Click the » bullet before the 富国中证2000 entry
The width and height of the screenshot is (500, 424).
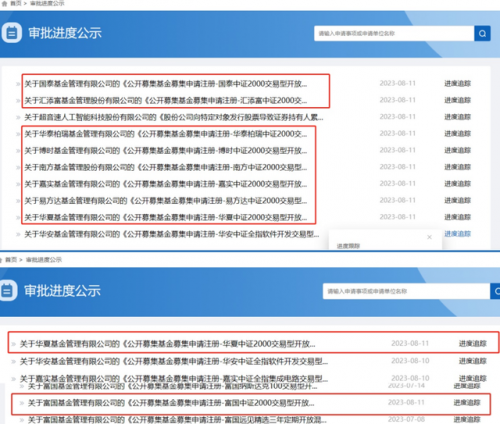pyautogui.click(x=21, y=403)
